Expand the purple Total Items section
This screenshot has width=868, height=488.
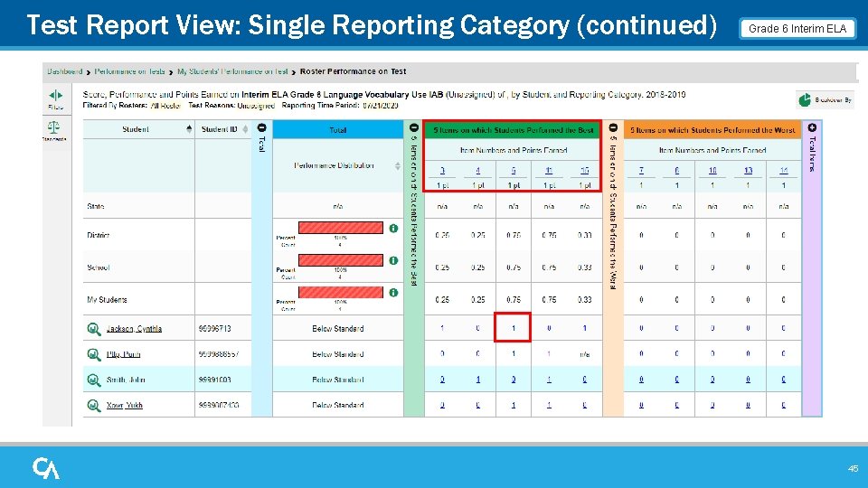[812, 127]
